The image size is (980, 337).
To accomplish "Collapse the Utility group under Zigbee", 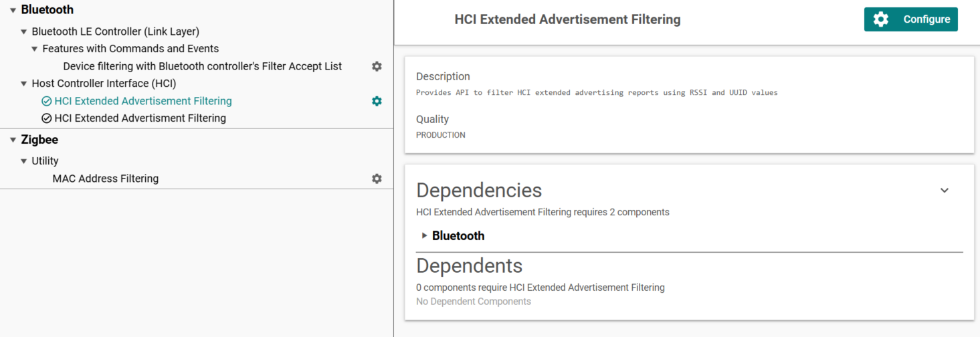I will [x=24, y=161].
